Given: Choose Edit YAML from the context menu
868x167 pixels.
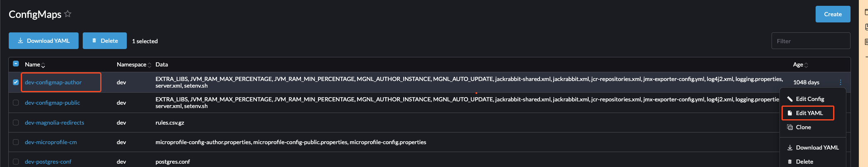Looking at the screenshot, I should point(809,113).
